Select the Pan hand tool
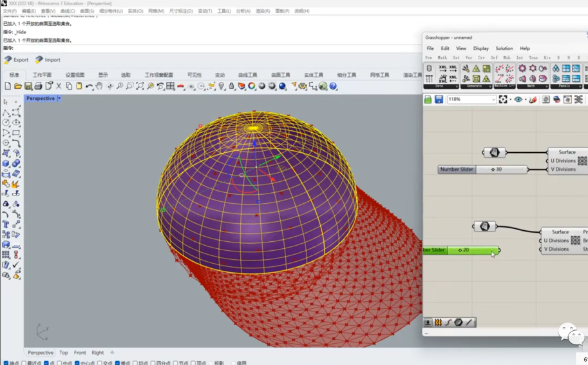Image resolution: width=588 pixels, height=365 pixels. click(99, 86)
